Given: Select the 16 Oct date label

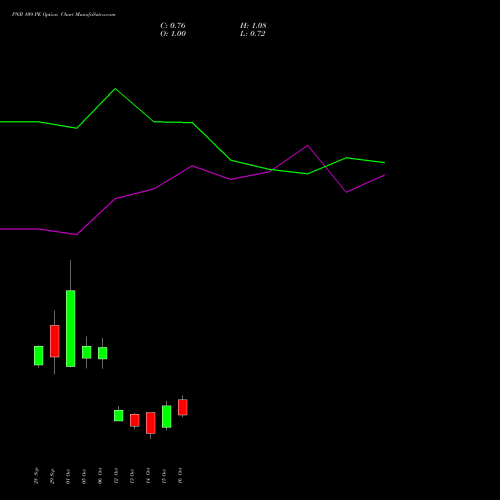Looking at the screenshot, I should [x=180, y=476].
